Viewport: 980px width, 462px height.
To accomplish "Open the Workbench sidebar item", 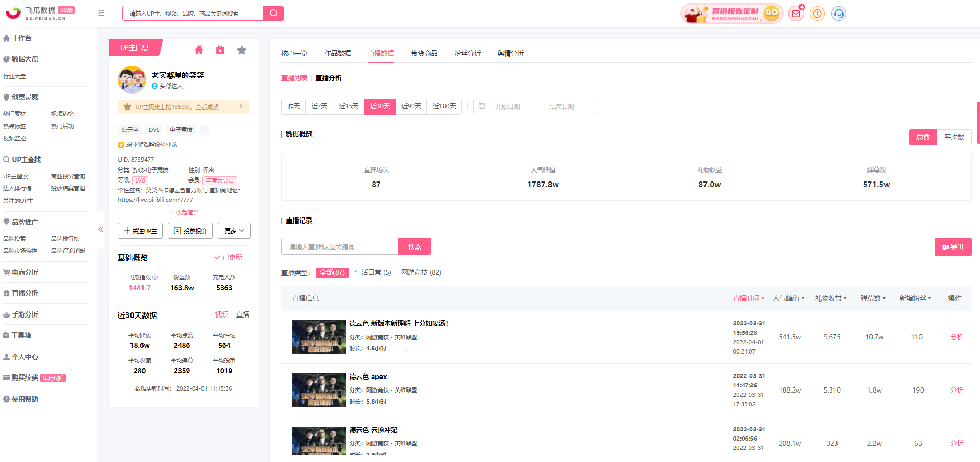I will pyautogui.click(x=18, y=38).
